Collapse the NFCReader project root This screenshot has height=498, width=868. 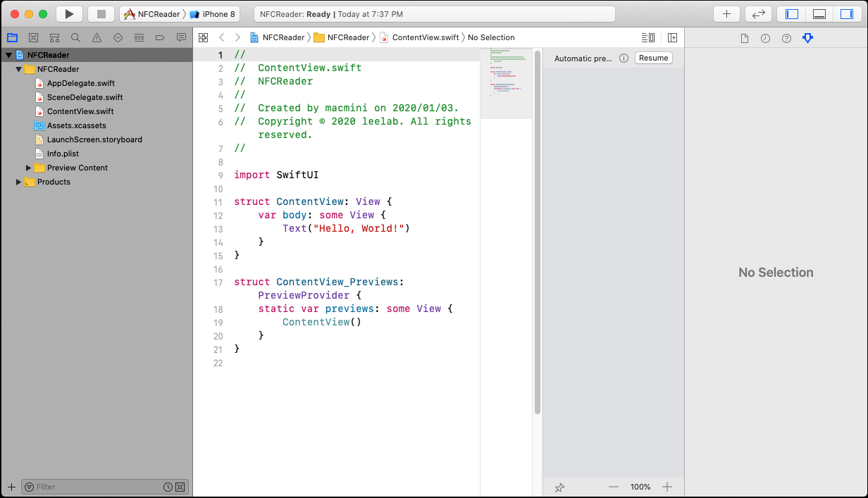tap(9, 55)
